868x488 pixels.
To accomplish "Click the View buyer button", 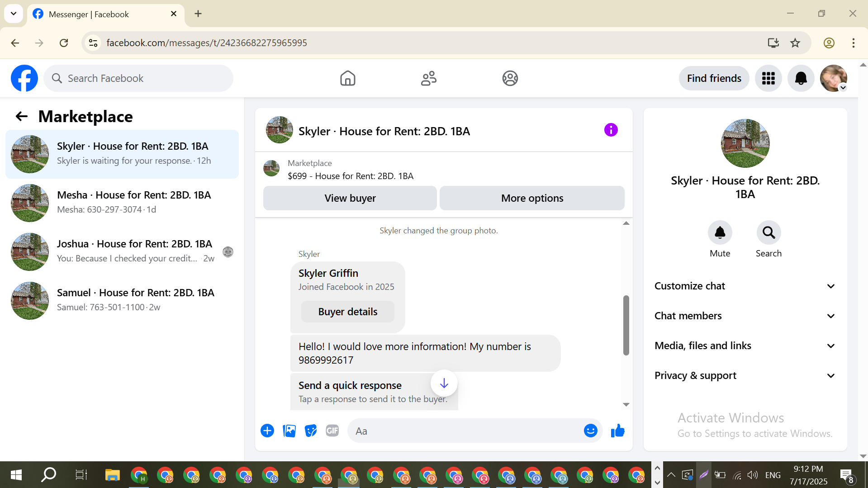I will pyautogui.click(x=350, y=198).
